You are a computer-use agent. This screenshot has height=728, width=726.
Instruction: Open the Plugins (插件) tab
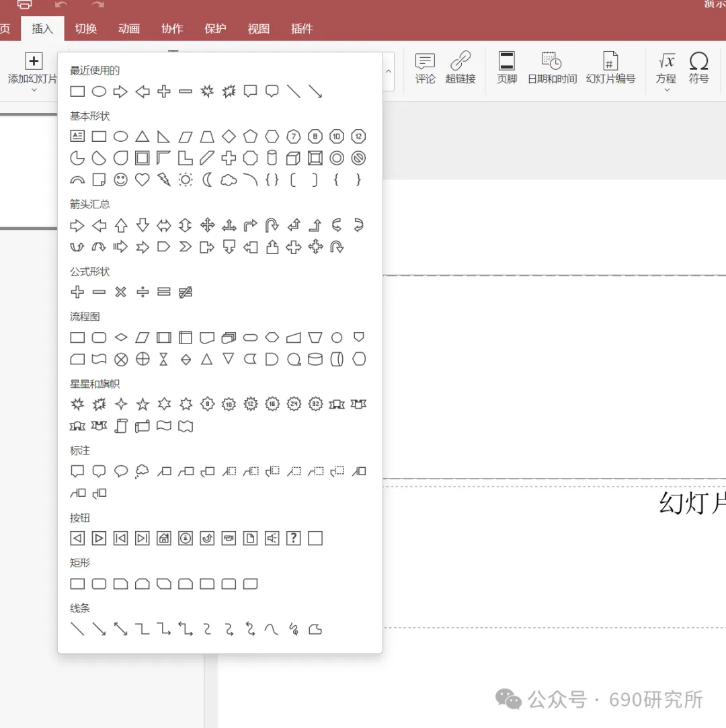(302, 29)
